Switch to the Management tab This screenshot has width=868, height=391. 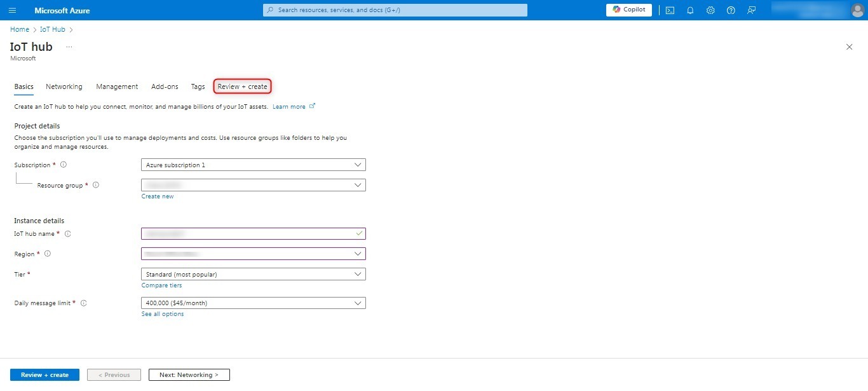pyautogui.click(x=117, y=86)
